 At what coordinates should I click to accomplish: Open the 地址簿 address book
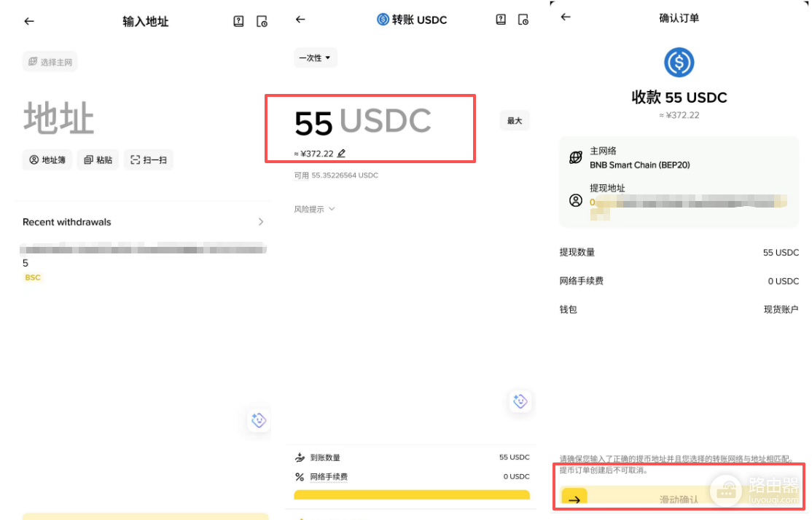(47, 160)
